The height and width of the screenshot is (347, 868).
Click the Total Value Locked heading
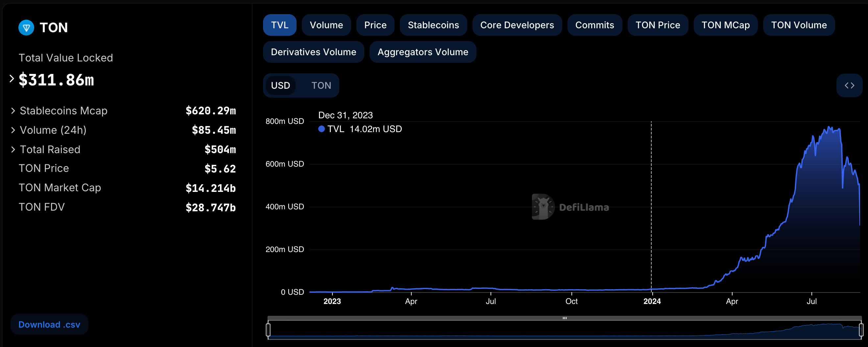66,58
